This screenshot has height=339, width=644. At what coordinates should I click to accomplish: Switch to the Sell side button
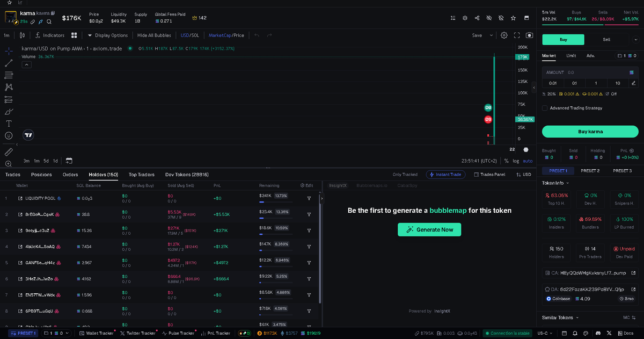tap(606, 39)
